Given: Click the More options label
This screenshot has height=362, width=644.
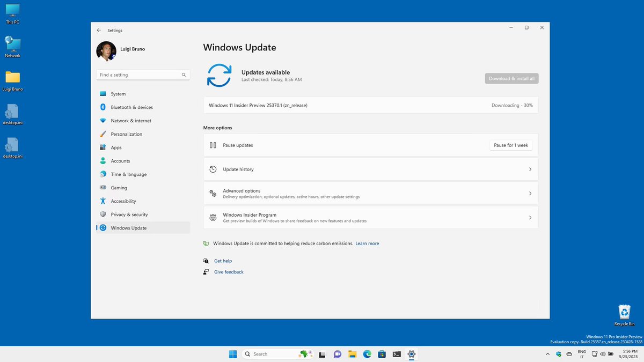Looking at the screenshot, I should [x=218, y=128].
